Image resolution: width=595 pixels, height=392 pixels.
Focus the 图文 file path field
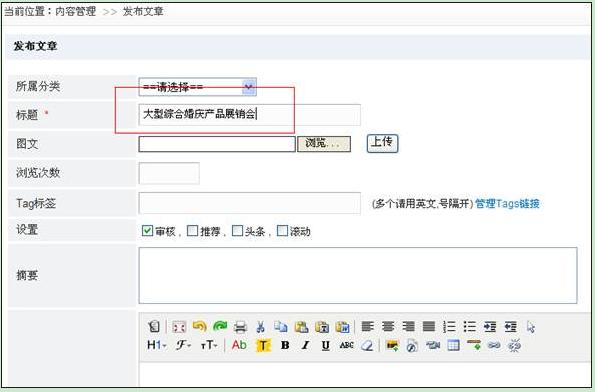(217, 144)
